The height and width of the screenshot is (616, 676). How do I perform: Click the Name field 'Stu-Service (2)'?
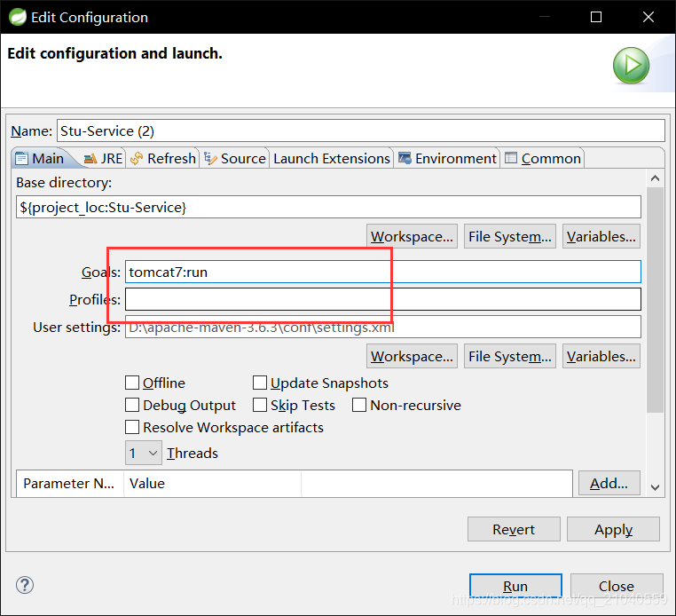[x=360, y=130]
